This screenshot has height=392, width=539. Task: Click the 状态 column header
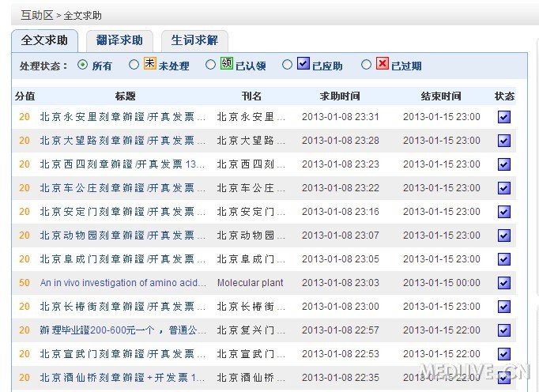pyautogui.click(x=504, y=96)
